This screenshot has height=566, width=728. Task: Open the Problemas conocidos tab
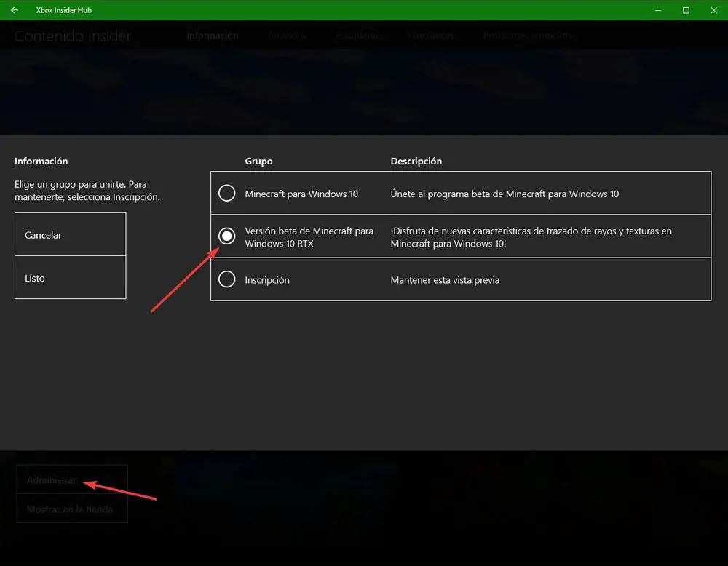pos(530,36)
